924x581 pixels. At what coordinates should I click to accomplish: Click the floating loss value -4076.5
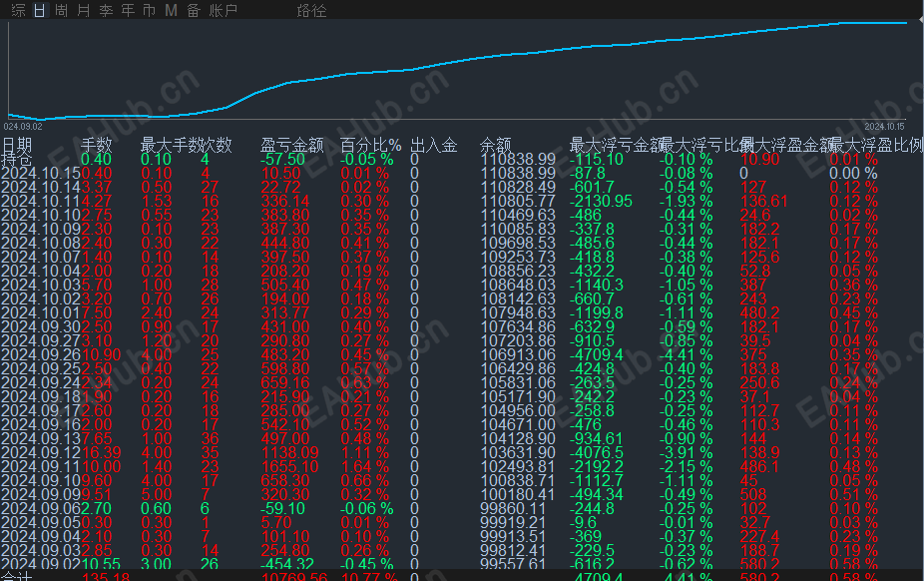[597, 452]
